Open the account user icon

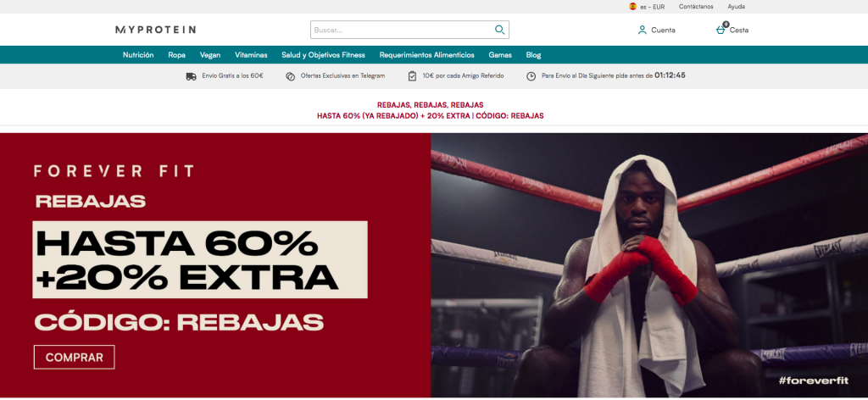click(642, 30)
